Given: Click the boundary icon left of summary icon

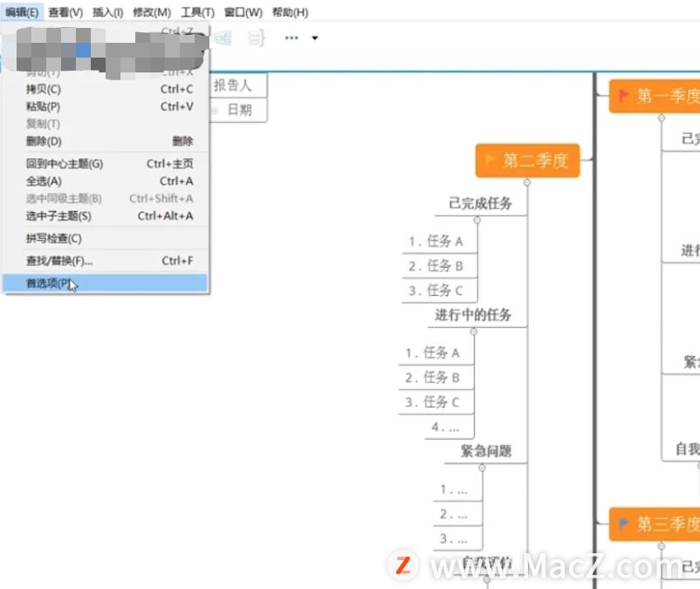Looking at the screenshot, I should (x=223, y=38).
